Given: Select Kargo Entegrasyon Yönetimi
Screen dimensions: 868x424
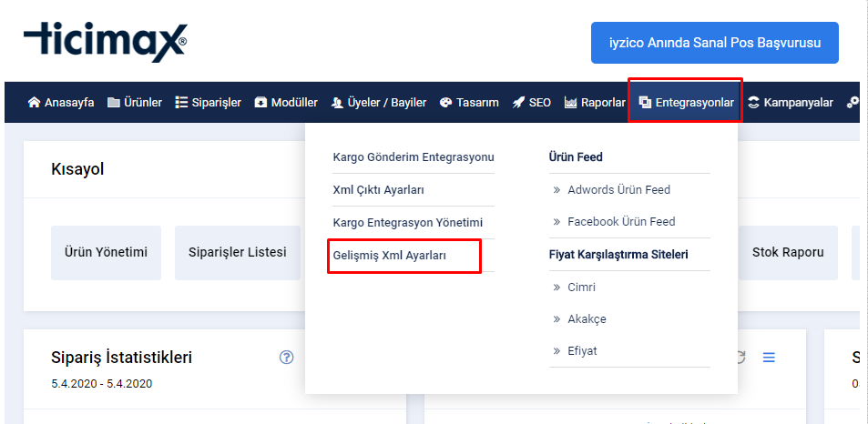Looking at the screenshot, I should click(x=408, y=223).
